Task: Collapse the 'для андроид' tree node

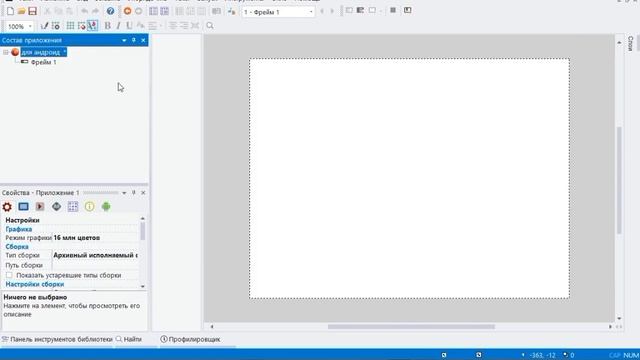Action: [x=6, y=52]
